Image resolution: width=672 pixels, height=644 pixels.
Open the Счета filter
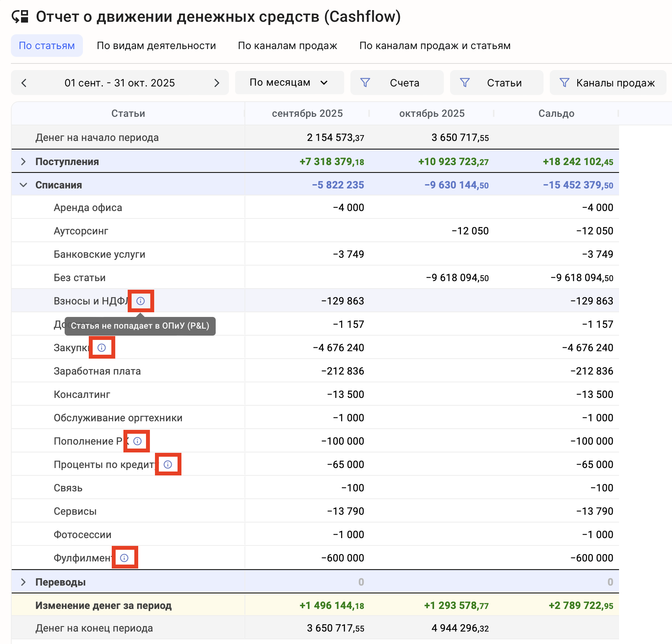coord(397,83)
